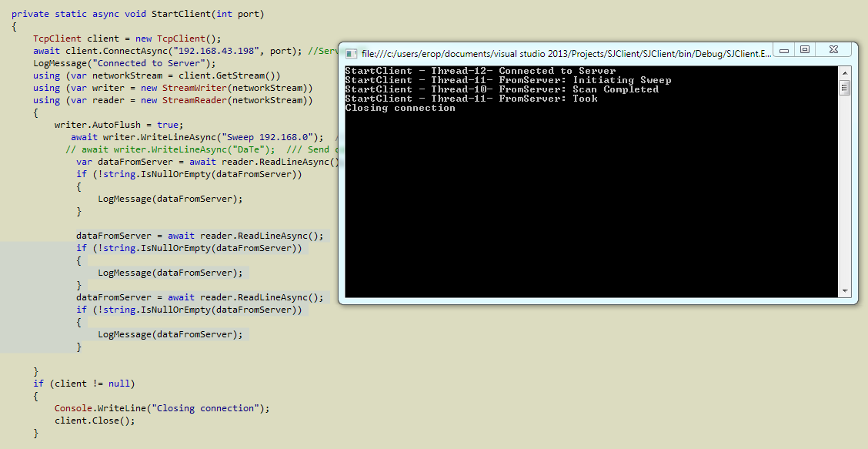Click the console scrollbar down arrow

pyautogui.click(x=844, y=290)
